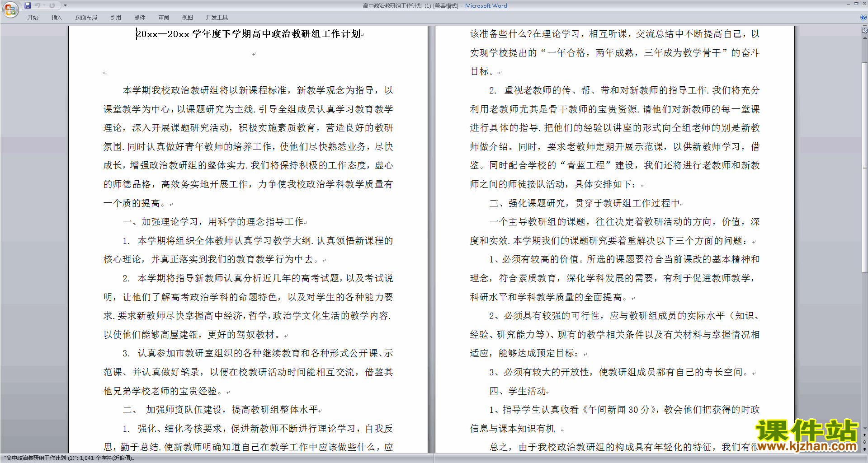Click the status bar word count text

[x=70, y=458]
